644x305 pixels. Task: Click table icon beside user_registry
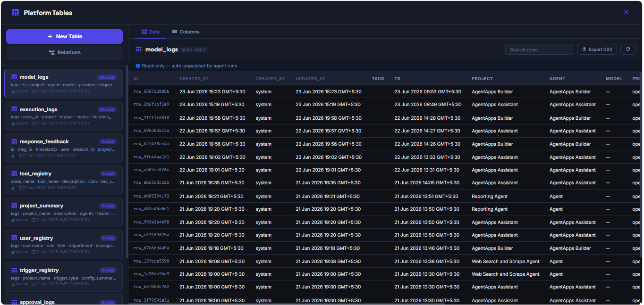click(x=14, y=238)
